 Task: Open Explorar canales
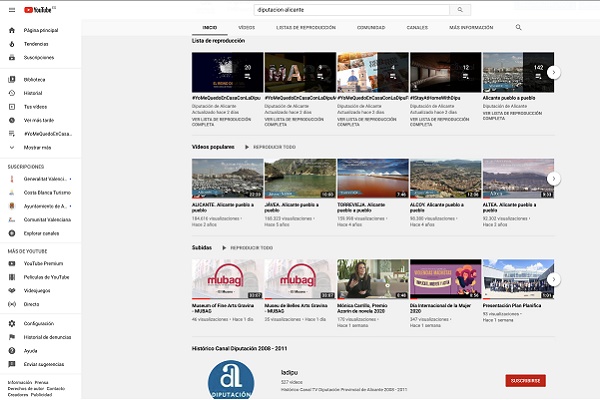pos(41,233)
